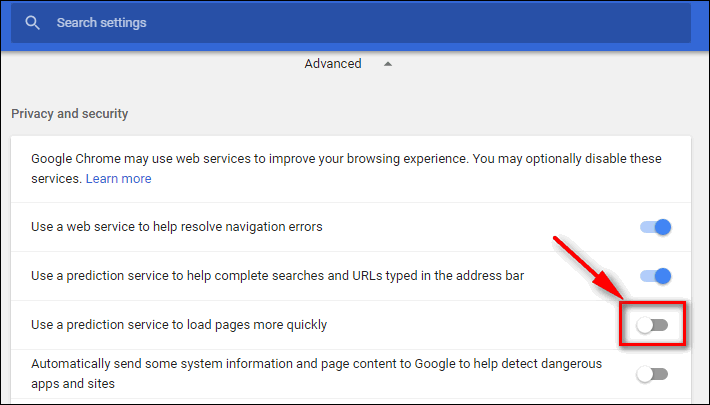Click the up arrow beside Advanced
Screen dimensions: 710x405
point(388,64)
